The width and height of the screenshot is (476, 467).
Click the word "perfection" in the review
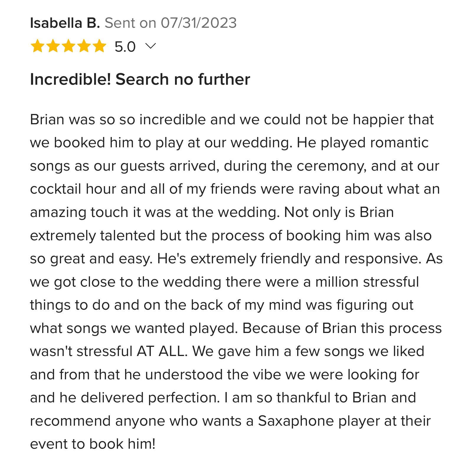(x=184, y=398)
